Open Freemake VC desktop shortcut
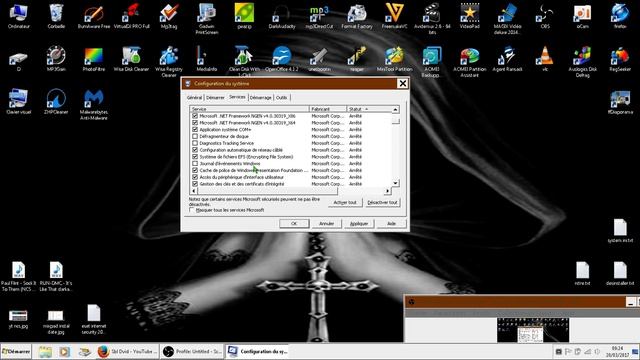Image resolution: width=640 pixels, height=360 pixels. tap(394, 16)
